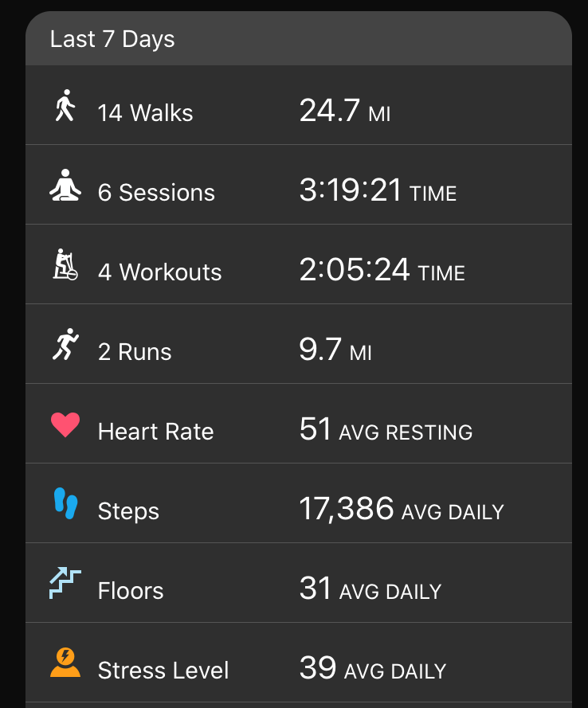View the 17,386 average daily steps

tap(402, 509)
